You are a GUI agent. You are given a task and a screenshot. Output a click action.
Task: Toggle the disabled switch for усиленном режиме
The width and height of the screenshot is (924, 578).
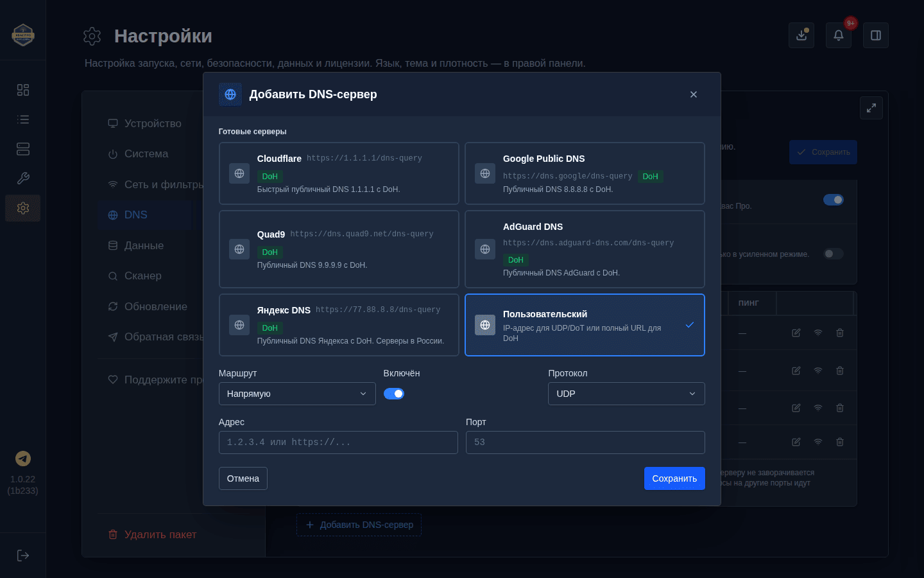[834, 254]
